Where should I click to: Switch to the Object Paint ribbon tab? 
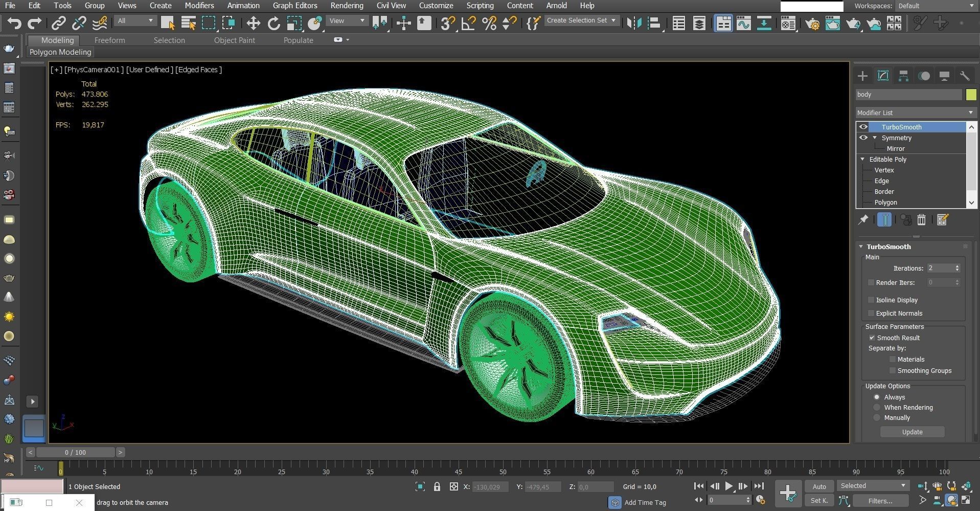pos(234,40)
